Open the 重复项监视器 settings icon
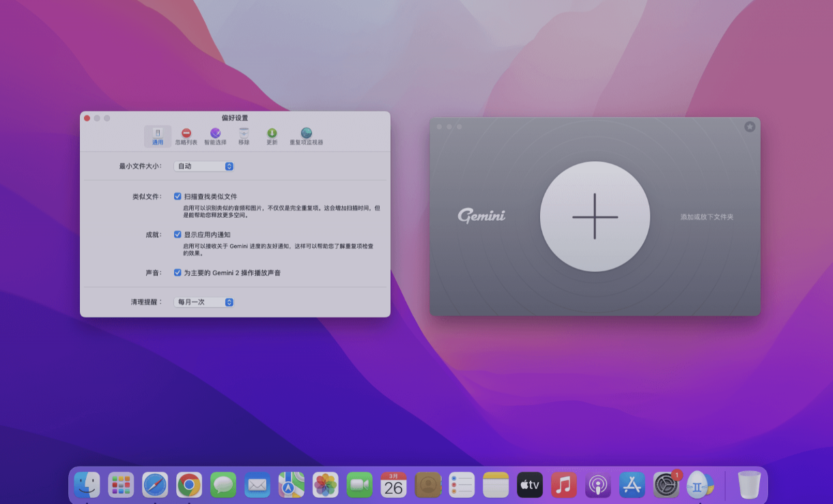833x504 pixels. 307,135
